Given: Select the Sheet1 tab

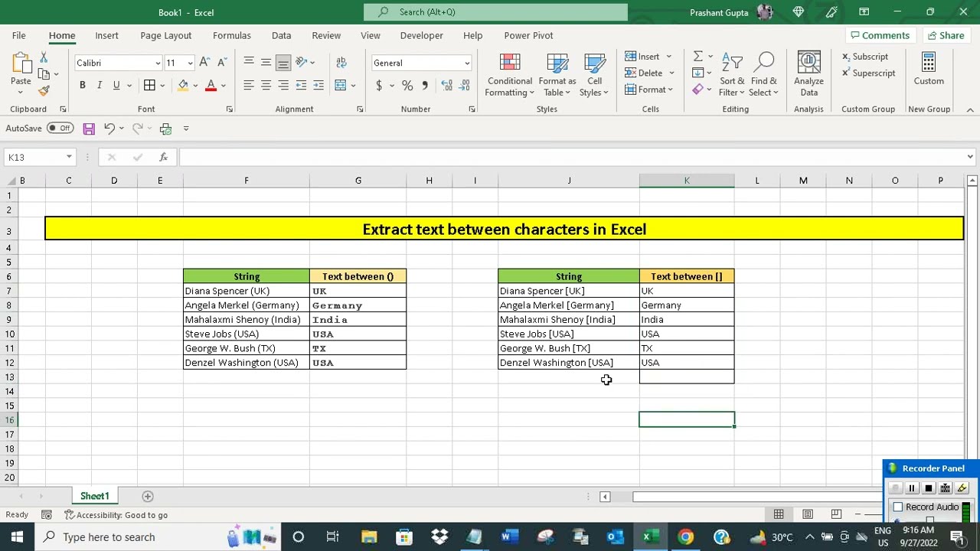Looking at the screenshot, I should point(95,497).
